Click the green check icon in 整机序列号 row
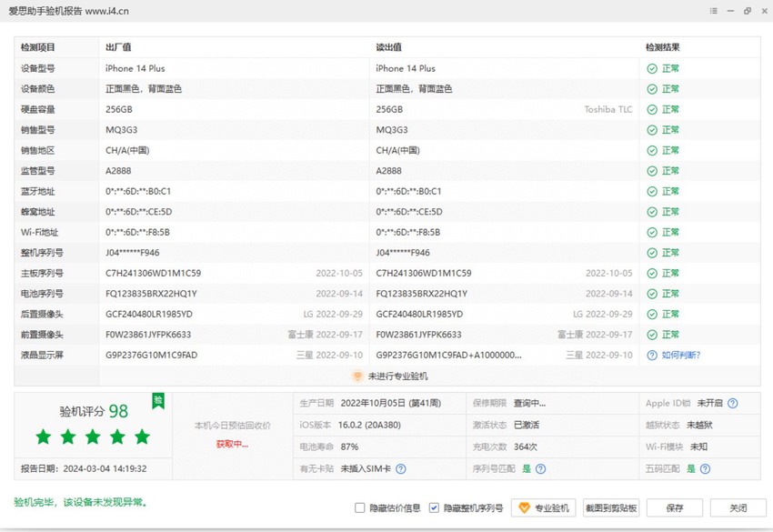Image resolution: width=773 pixels, height=532 pixels. point(652,253)
